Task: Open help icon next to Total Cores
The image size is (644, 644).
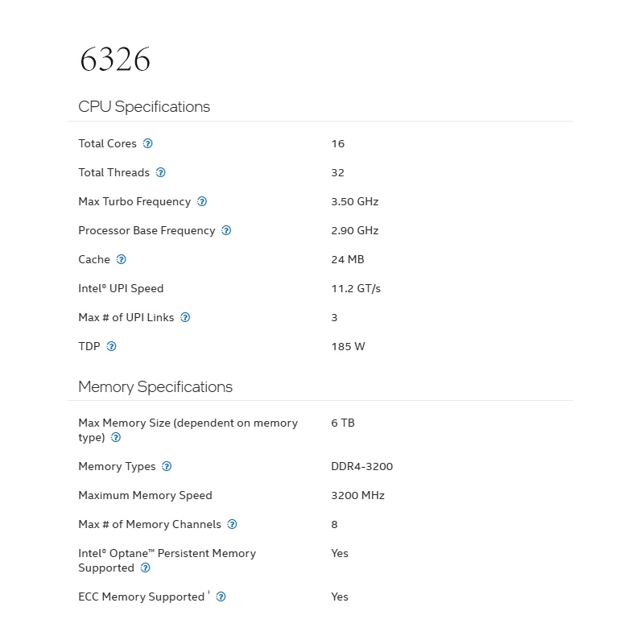Action: 147,143
